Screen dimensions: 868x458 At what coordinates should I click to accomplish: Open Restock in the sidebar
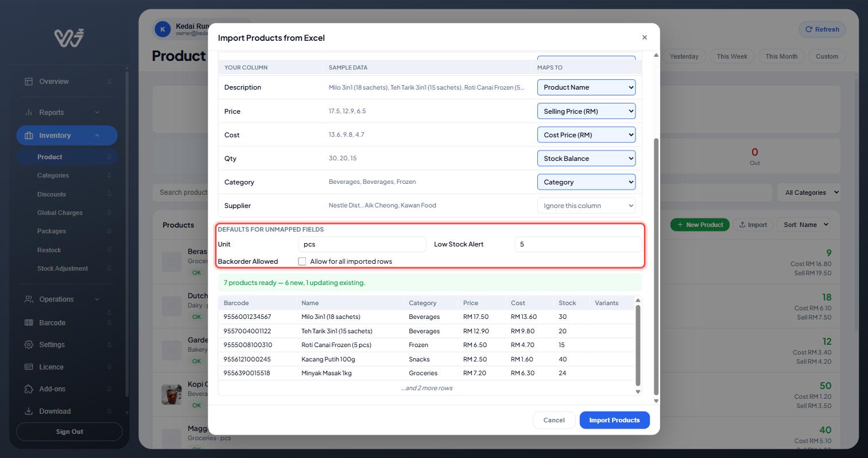pyautogui.click(x=49, y=250)
